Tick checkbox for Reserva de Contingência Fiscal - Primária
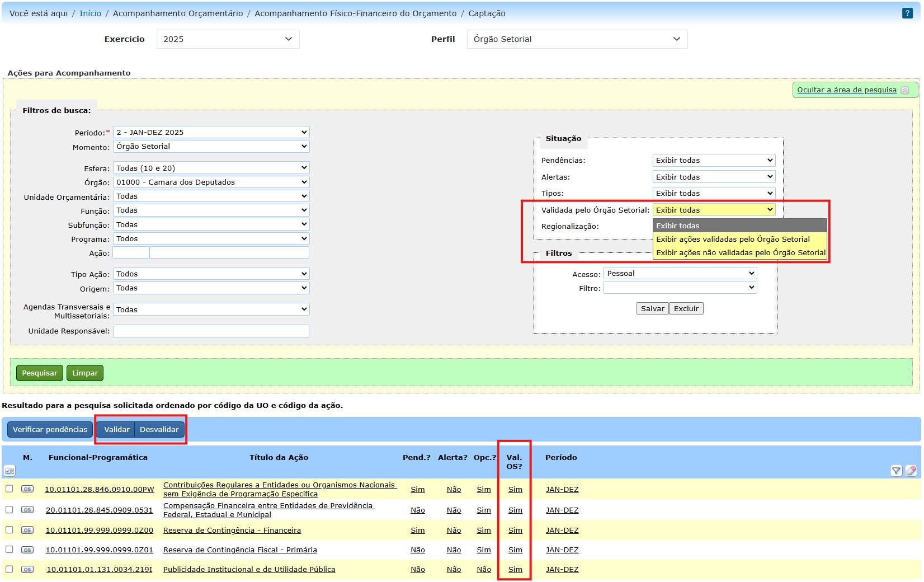Viewport: 924px width, 582px height. [x=10, y=550]
